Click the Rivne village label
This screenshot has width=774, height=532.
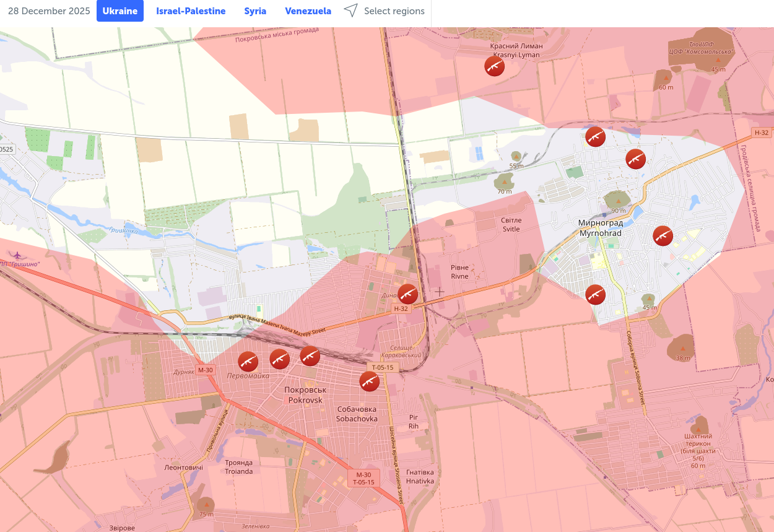pyautogui.click(x=460, y=272)
